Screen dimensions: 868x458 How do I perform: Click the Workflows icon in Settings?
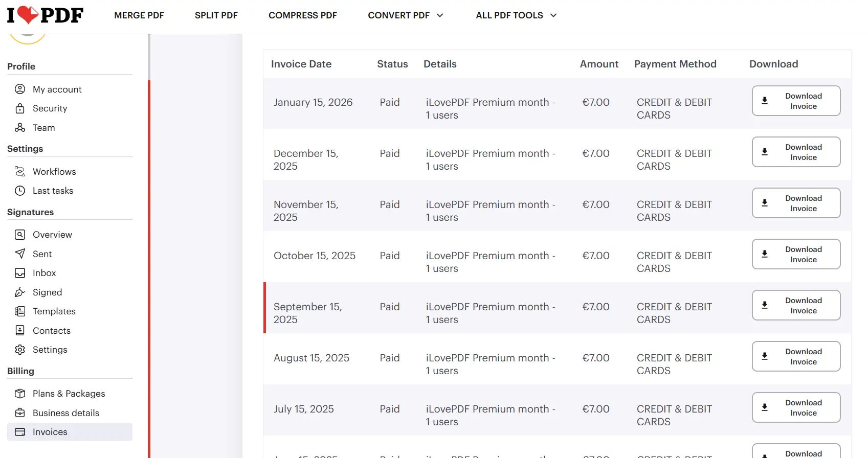click(20, 171)
